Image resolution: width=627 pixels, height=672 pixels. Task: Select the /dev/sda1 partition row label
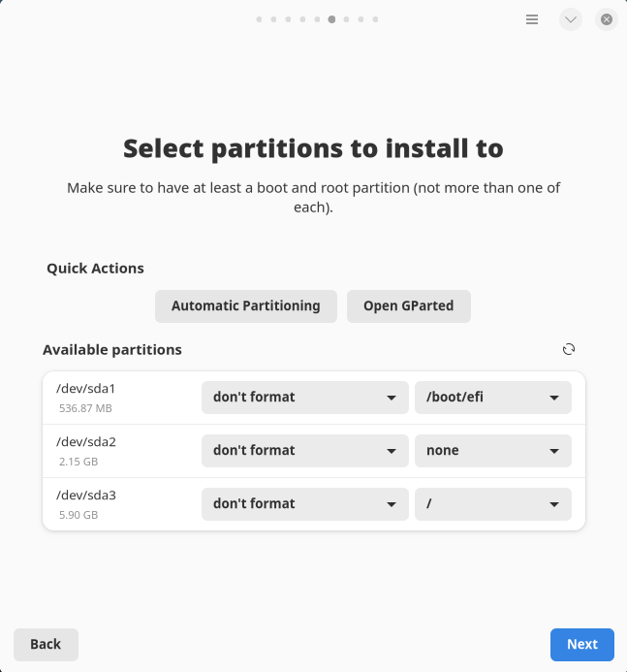coord(86,389)
